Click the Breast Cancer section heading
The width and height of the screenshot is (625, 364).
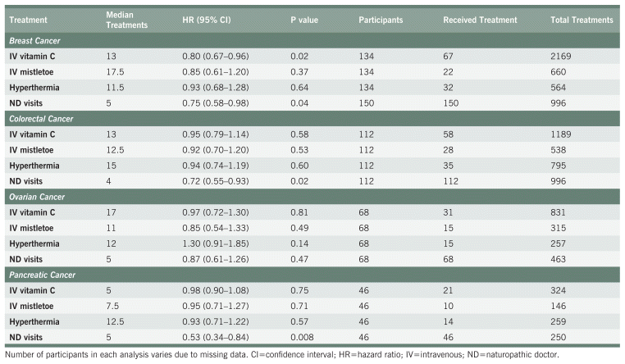(38, 39)
